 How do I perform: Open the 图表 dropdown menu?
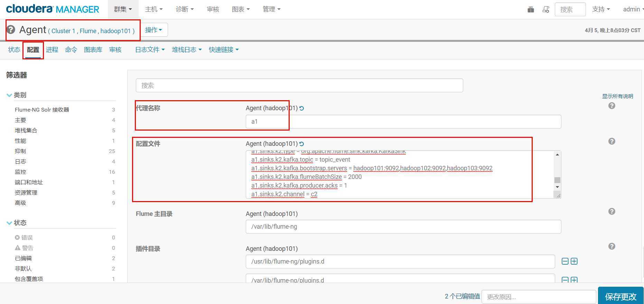point(241,9)
